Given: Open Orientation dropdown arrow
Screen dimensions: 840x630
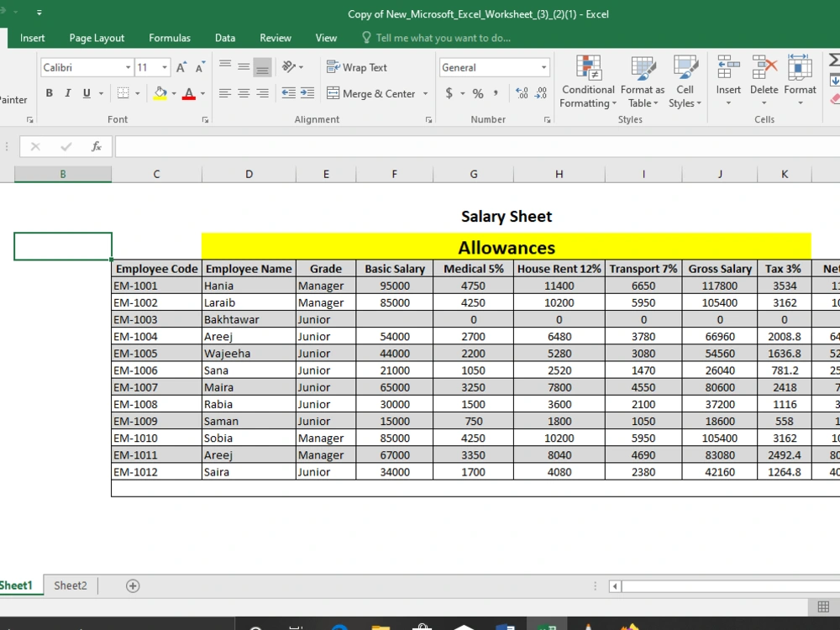Looking at the screenshot, I should coord(301,67).
